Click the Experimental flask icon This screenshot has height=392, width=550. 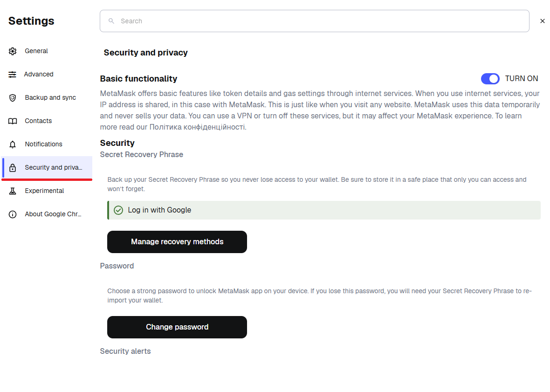(13, 191)
